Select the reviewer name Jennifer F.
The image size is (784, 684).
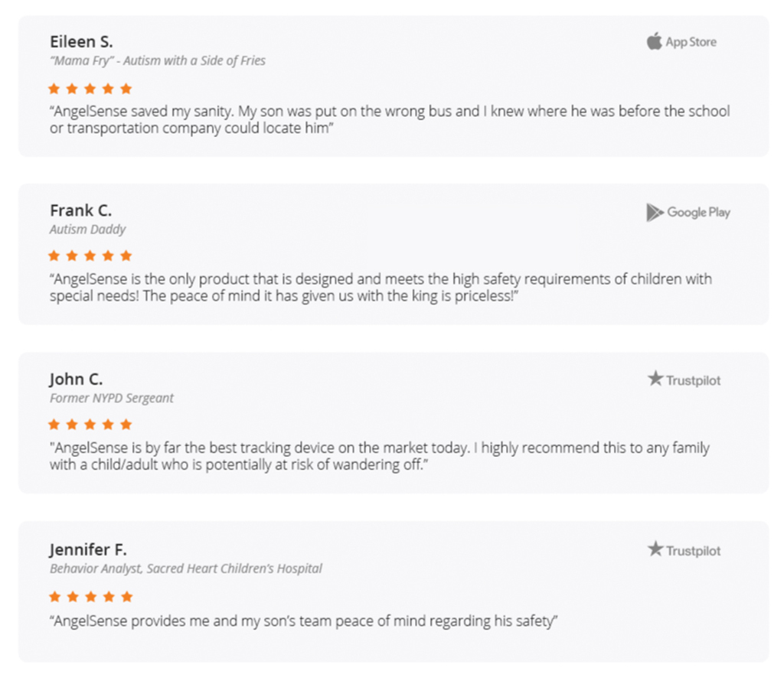pos(88,549)
